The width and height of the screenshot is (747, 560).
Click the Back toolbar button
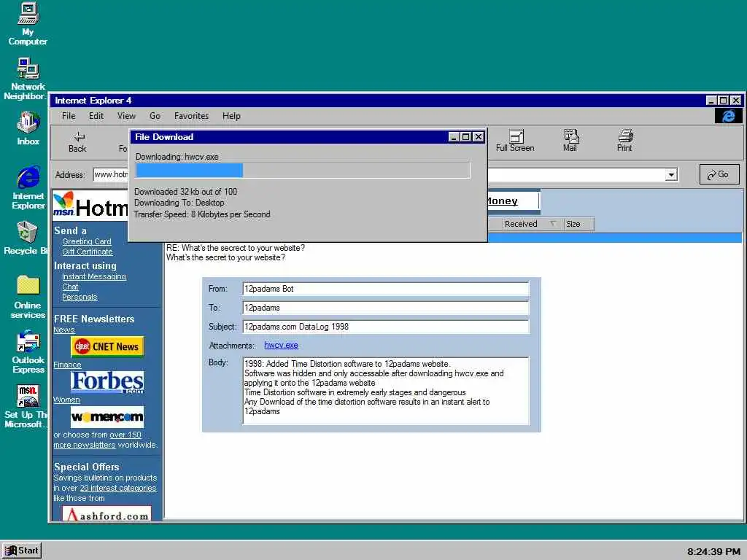[x=77, y=142]
